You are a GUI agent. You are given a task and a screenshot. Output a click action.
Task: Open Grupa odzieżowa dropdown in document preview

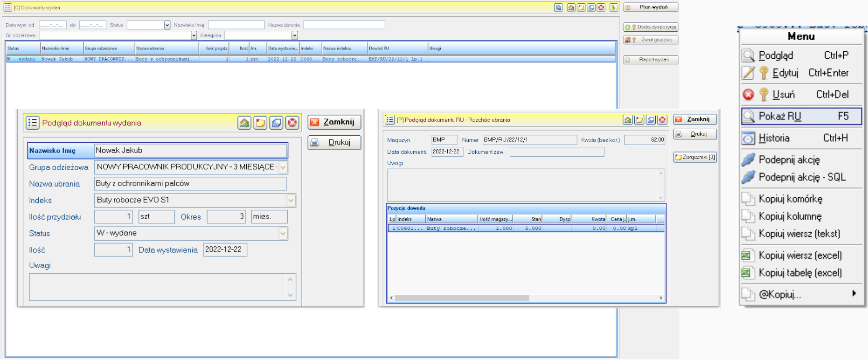[x=283, y=167]
